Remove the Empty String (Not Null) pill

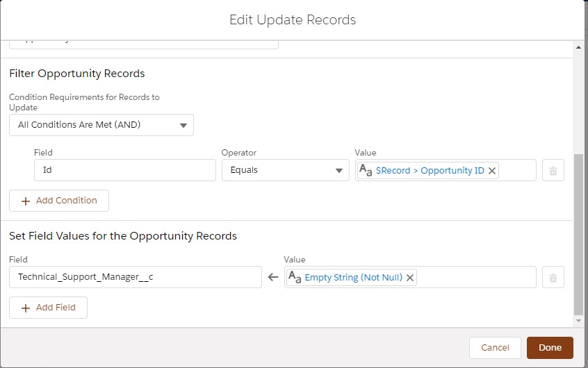click(410, 278)
